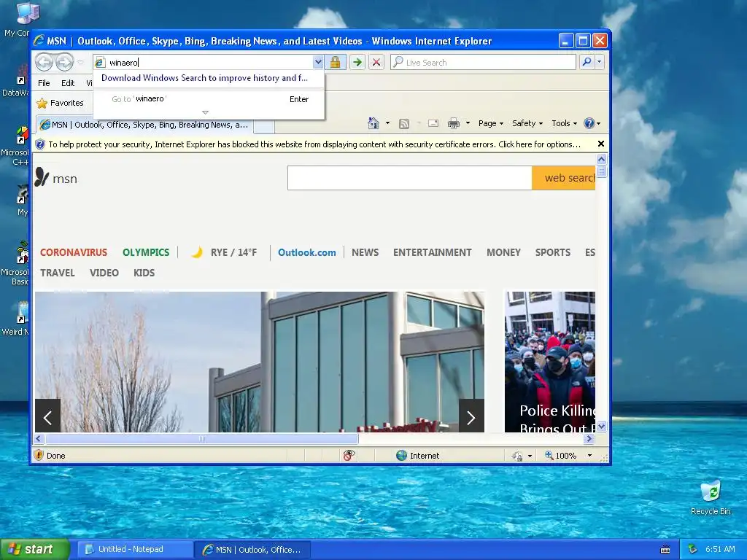Click vertical scrollbar up arrow
The width and height of the screenshot is (747, 560).
point(601,159)
